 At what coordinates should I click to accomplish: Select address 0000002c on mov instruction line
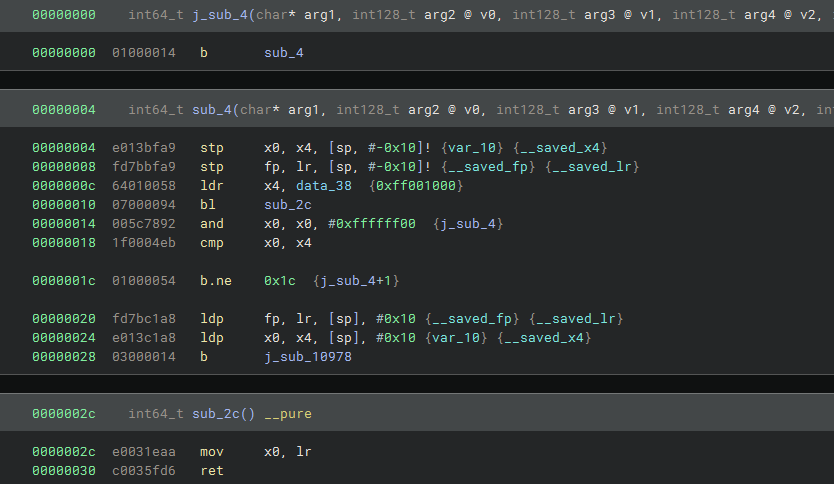coord(64,451)
